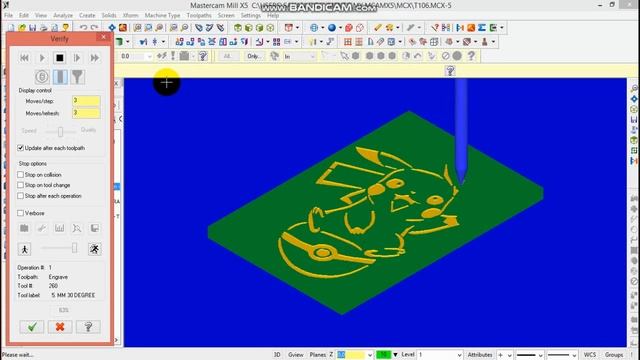Screen dimensions: 640x360
Task: Click the Undo icon in toolbar
Action: (x=83, y=27)
